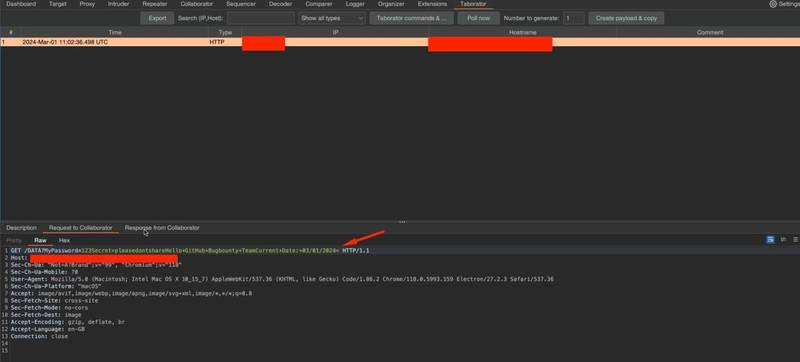
Task: Sort by the Comment column header
Action: click(x=710, y=32)
